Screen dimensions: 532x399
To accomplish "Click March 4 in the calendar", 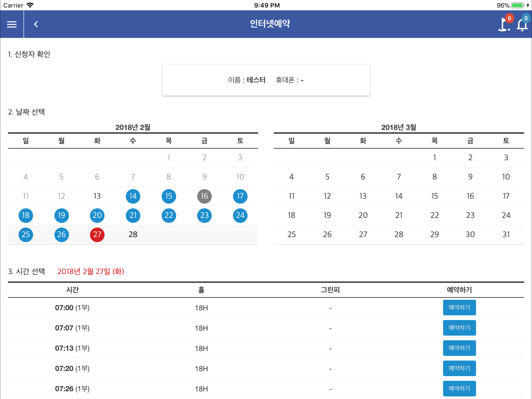I will pos(291,177).
